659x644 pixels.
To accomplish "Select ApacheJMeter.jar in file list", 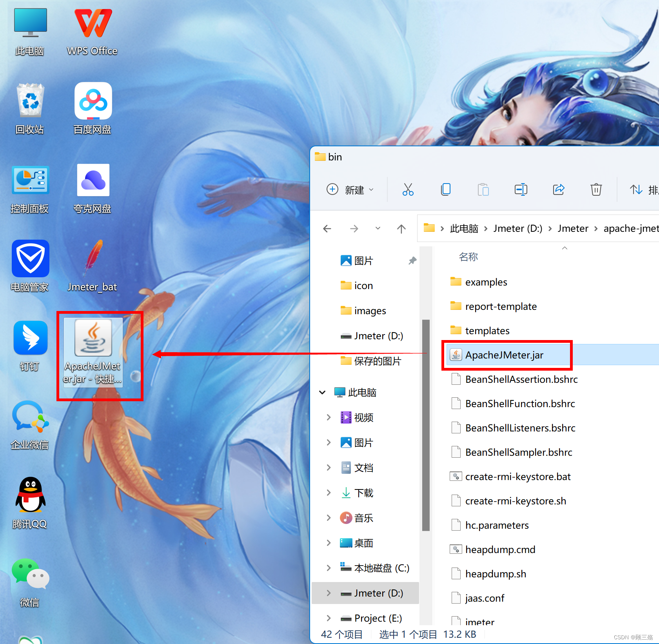I will [x=552, y=355].
